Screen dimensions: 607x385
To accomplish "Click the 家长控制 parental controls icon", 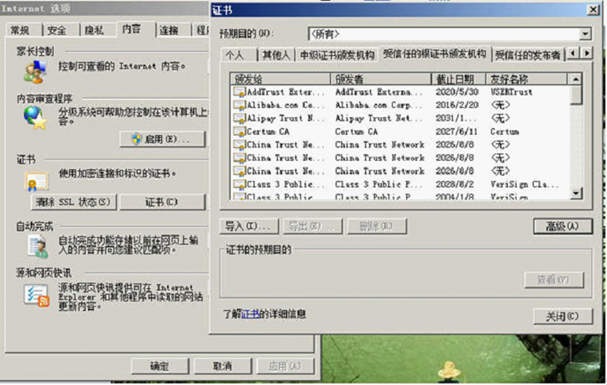I will click(34, 73).
